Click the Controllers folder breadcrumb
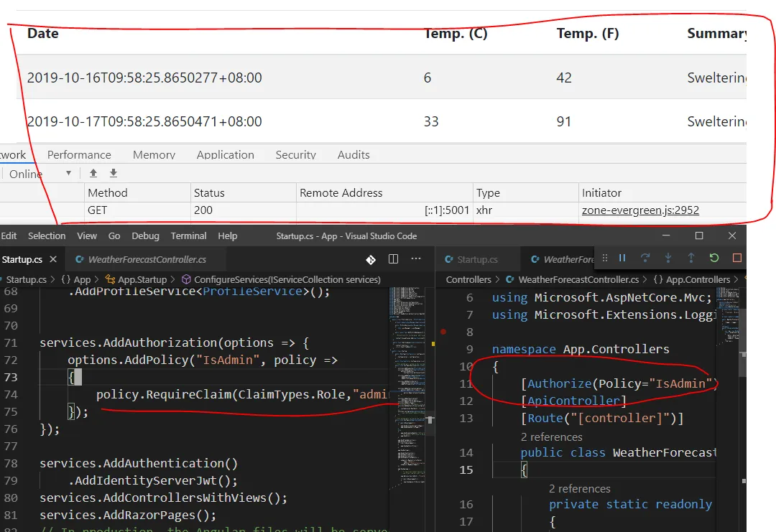776x532 pixels. (x=468, y=279)
